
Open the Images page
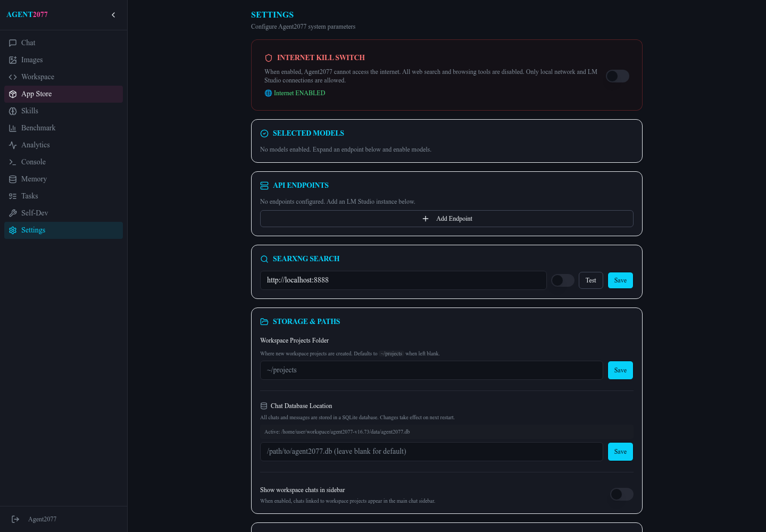click(x=63, y=60)
